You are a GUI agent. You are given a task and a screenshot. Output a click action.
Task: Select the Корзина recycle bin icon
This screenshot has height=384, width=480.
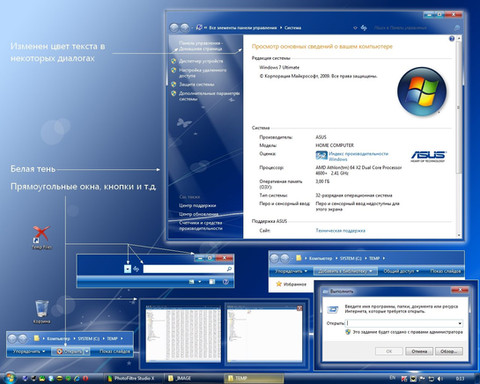click(x=42, y=312)
